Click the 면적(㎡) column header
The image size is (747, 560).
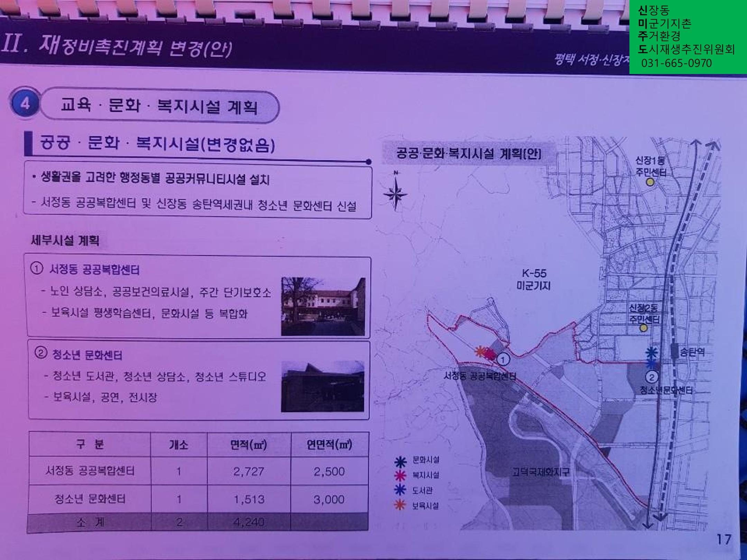(x=249, y=444)
